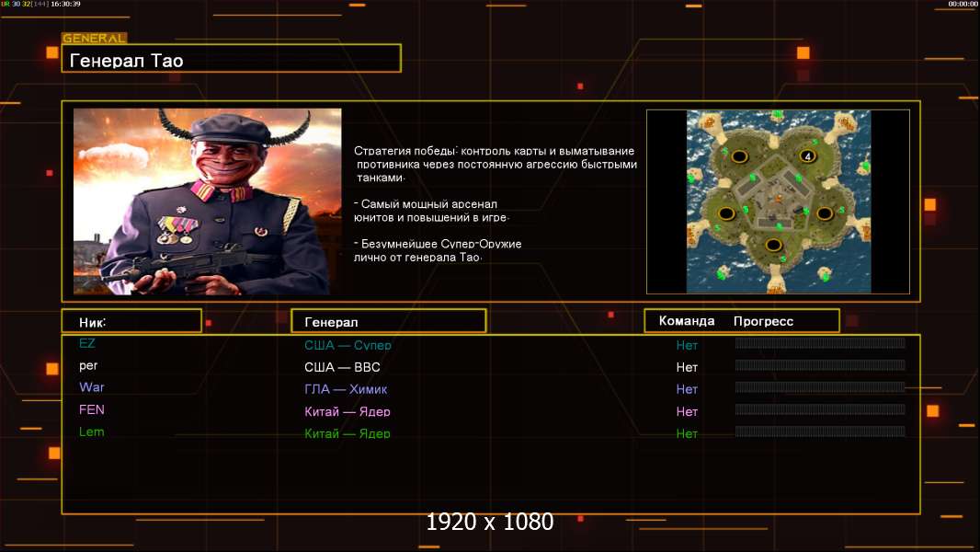Click 'США — Супер' general entry
The width and height of the screenshot is (980, 552).
348,345
